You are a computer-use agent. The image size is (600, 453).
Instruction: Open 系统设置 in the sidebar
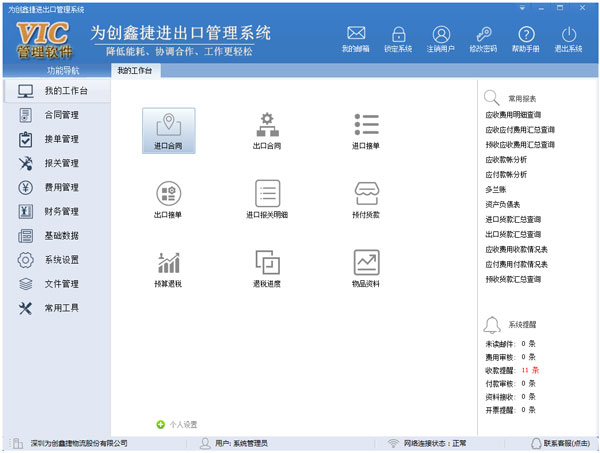click(57, 260)
